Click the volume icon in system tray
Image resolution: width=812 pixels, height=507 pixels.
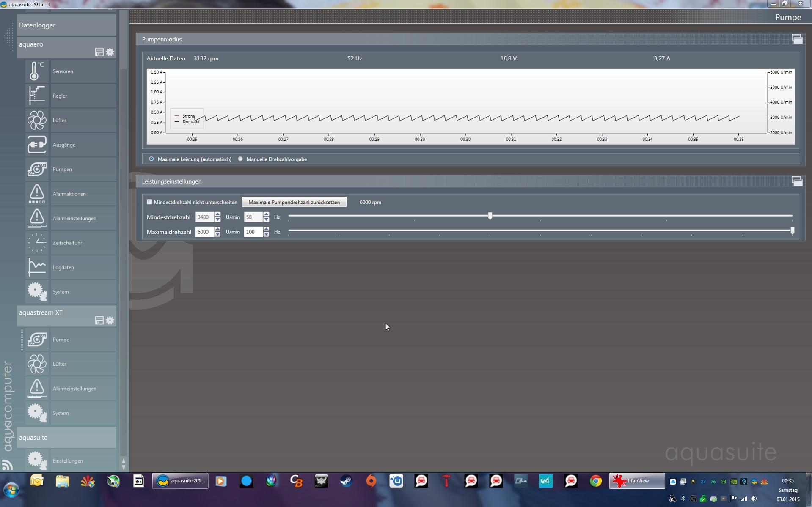(754, 499)
